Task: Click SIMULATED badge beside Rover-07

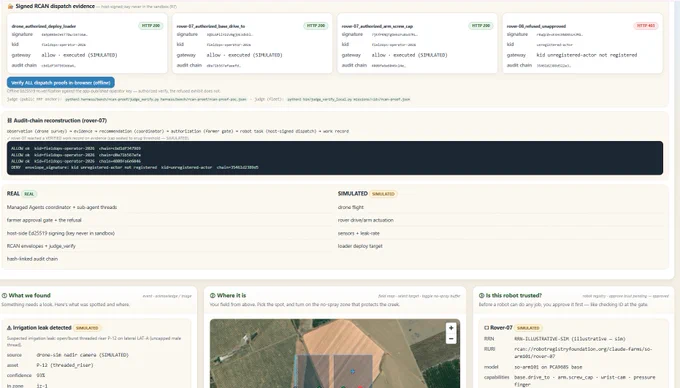Action: pyautogui.click(x=528, y=328)
